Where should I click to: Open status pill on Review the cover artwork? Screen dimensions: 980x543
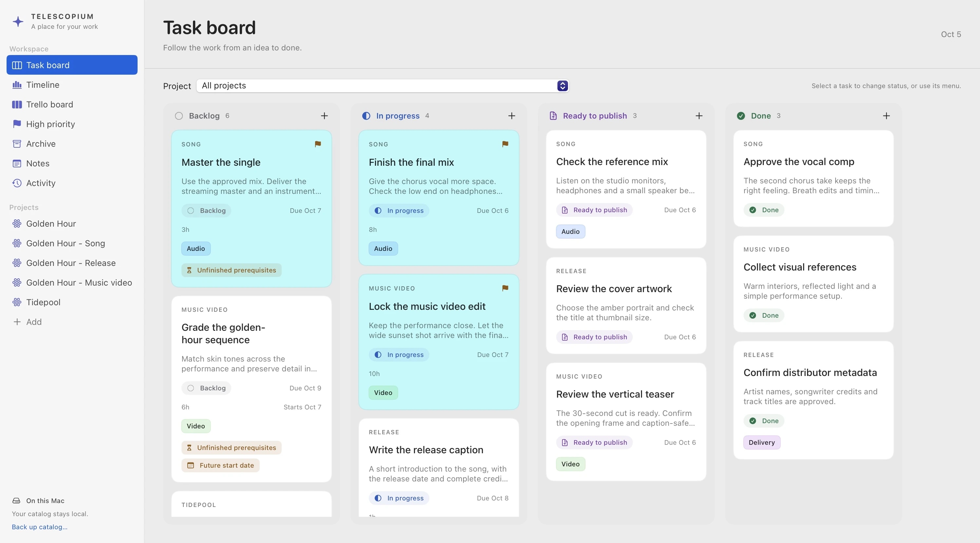(594, 337)
